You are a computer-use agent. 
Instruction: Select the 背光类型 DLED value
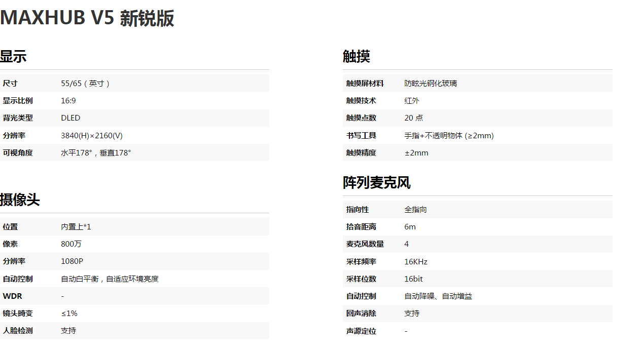pos(70,118)
